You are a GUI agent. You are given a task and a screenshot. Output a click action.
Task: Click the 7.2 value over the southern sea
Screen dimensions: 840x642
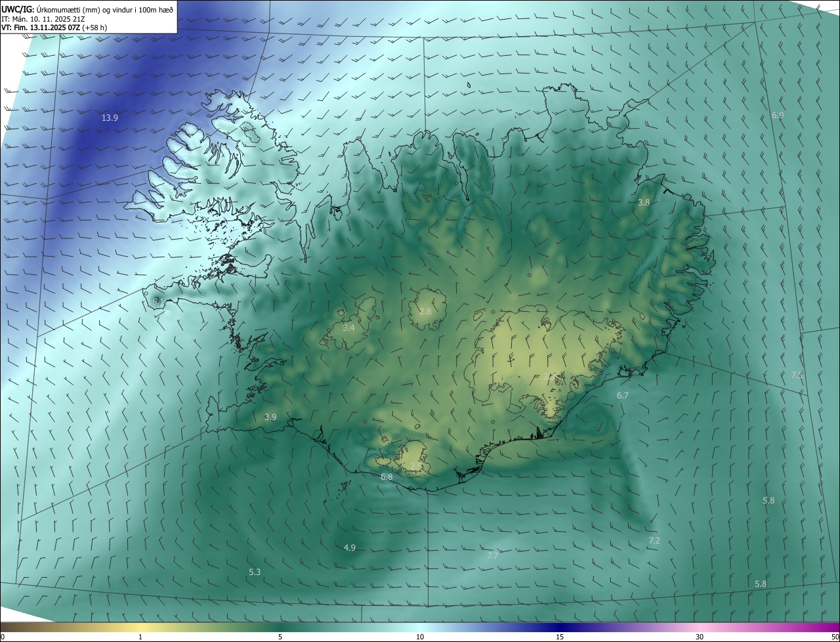654,541
